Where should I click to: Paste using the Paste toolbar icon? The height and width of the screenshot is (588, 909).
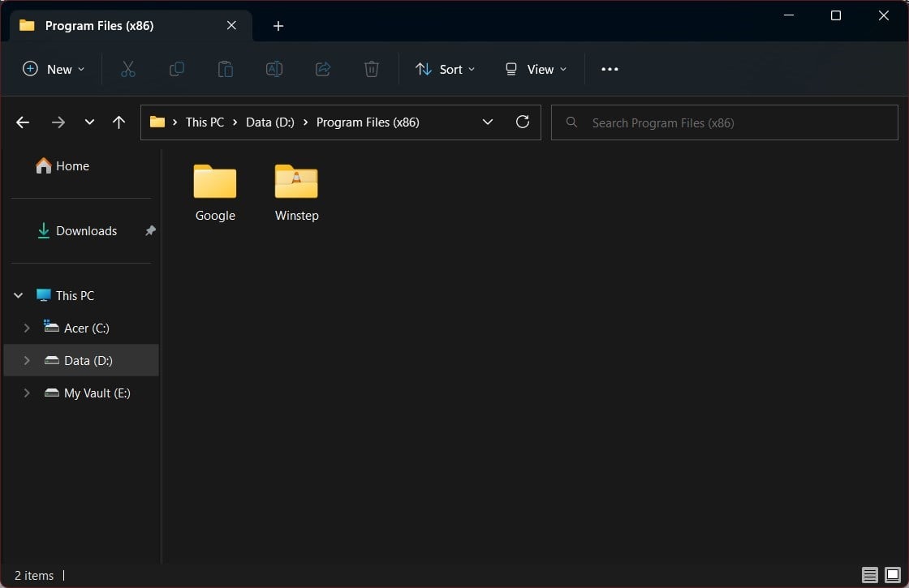coord(226,69)
